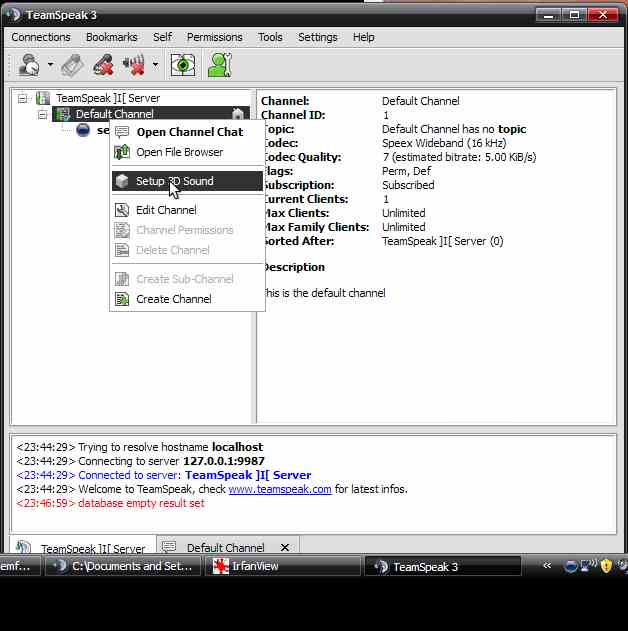This screenshot has width=628, height=631.
Task: Switch to the Default Channel chat tab
Action: click(x=227, y=546)
